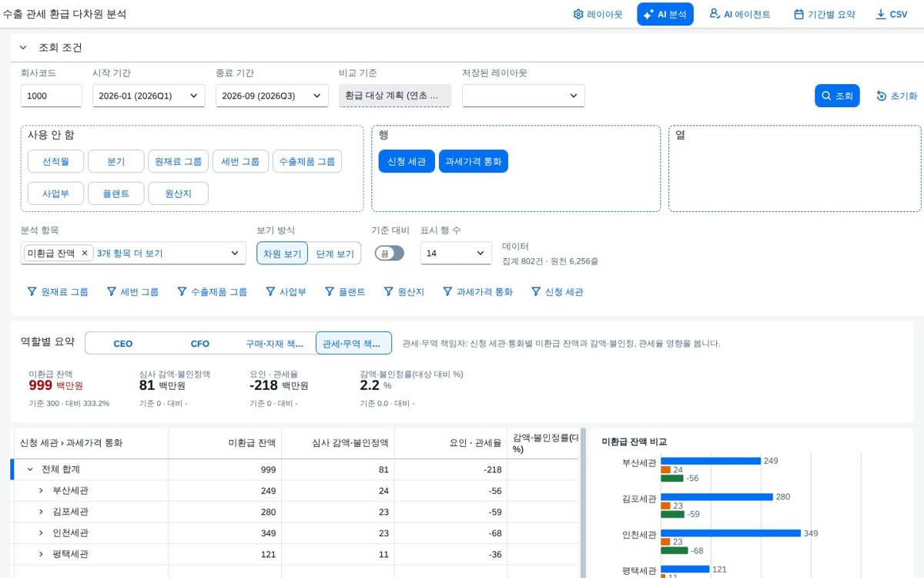Switch to the 관세·무역 책임자 tab
Viewport: 924px width, 578px height.
point(353,343)
